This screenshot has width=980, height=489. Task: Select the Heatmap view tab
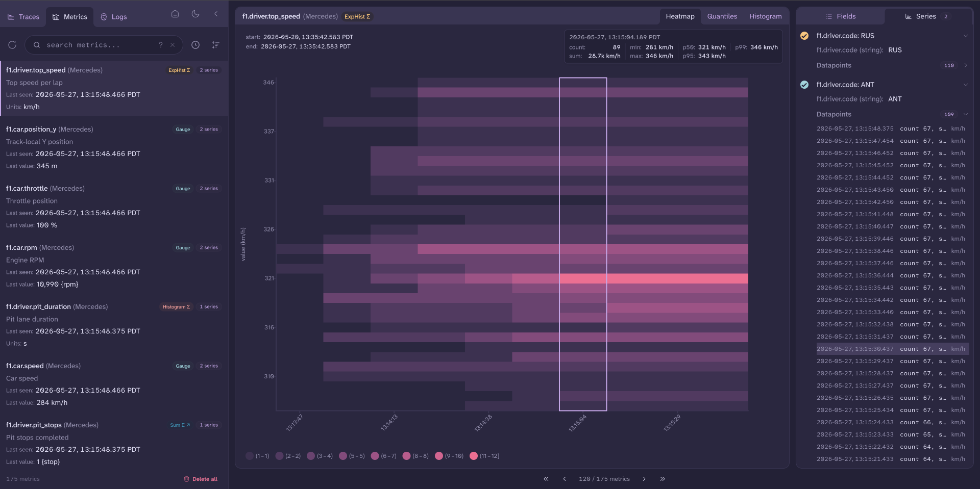click(680, 16)
